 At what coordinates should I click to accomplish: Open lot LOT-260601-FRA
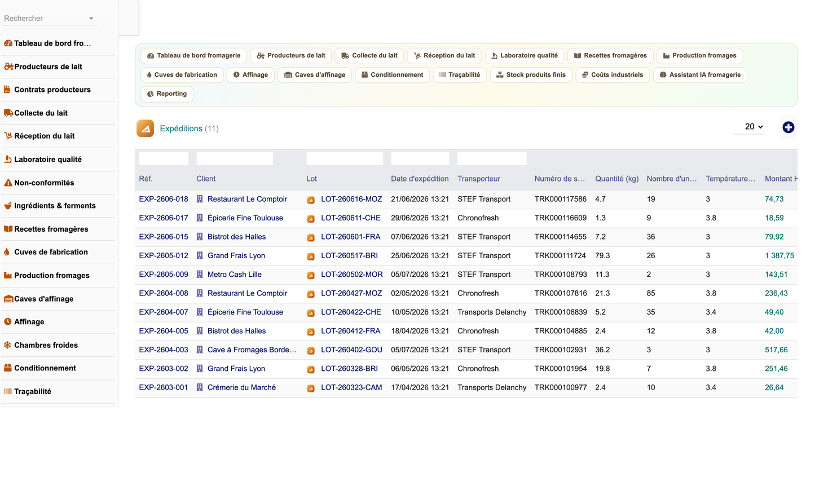351,237
